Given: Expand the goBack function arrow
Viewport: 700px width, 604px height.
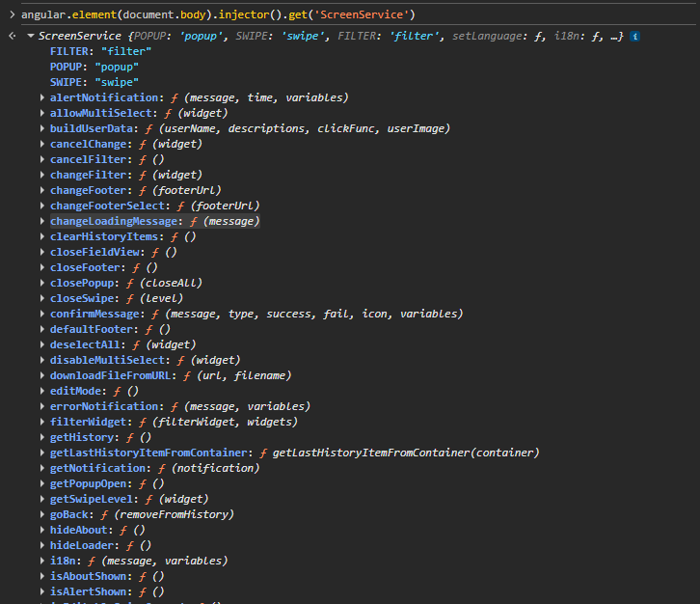Looking at the screenshot, I should click(42, 514).
